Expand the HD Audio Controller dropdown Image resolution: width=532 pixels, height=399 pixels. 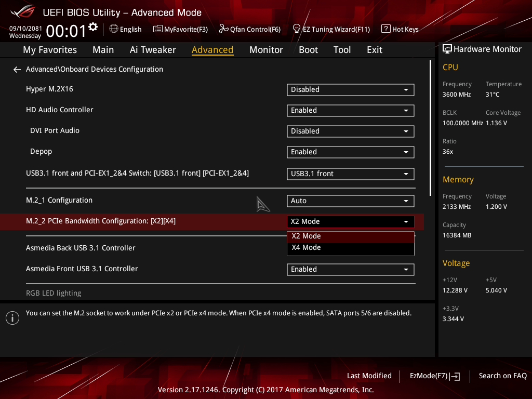coord(351,110)
